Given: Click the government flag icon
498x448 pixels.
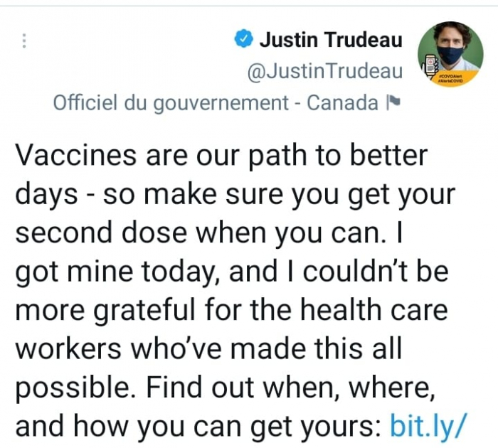Looking at the screenshot, I should coord(391,104).
